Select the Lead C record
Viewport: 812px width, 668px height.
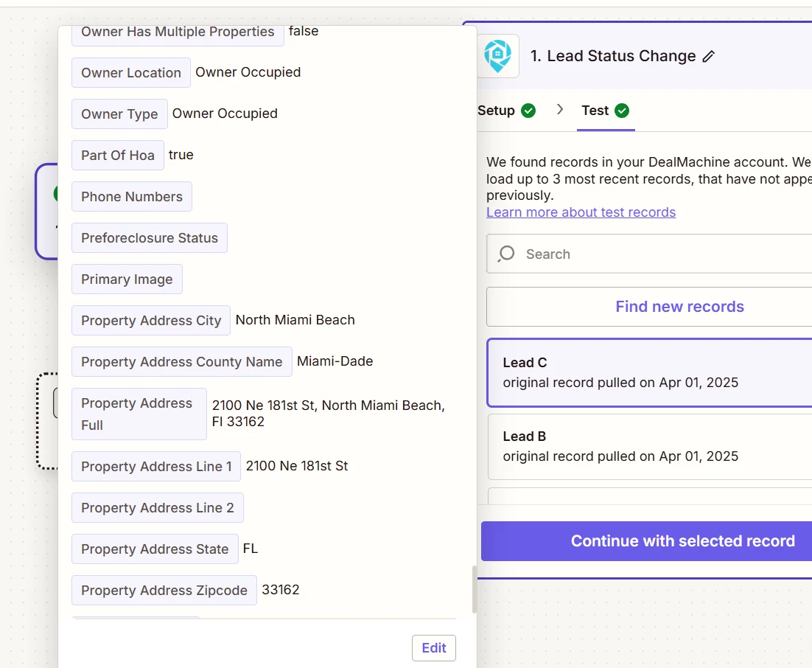(x=649, y=372)
